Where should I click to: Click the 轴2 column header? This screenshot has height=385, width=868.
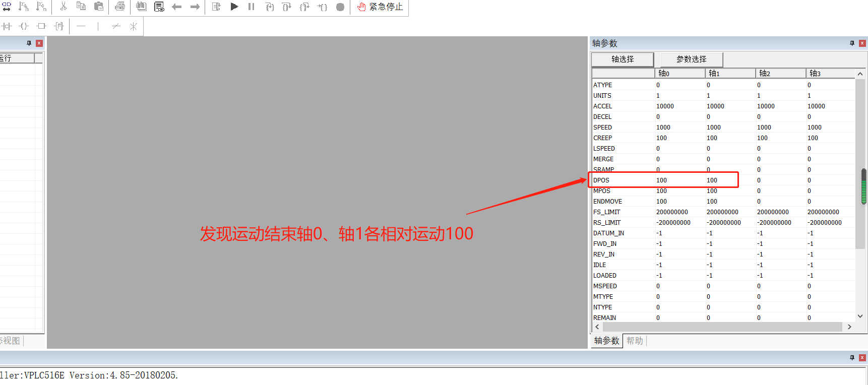point(780,74)
